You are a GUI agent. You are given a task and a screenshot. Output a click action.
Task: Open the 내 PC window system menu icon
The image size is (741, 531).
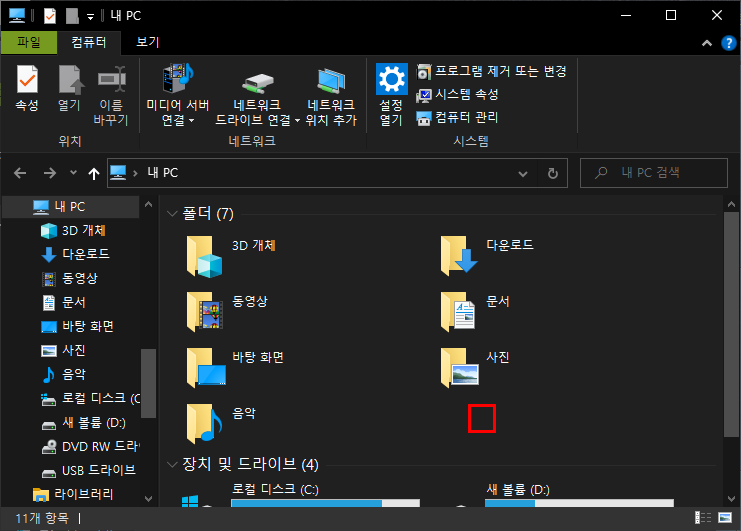17,16
